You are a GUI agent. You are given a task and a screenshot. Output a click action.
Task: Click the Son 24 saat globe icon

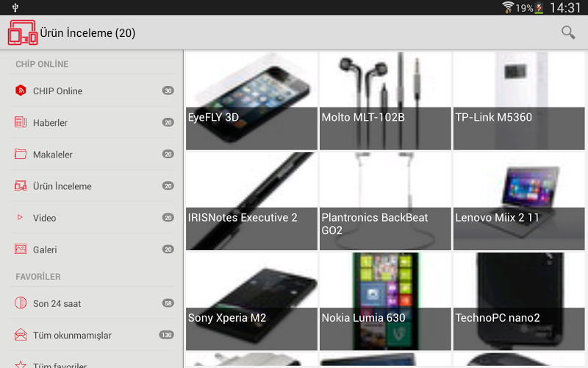(21, 302)
